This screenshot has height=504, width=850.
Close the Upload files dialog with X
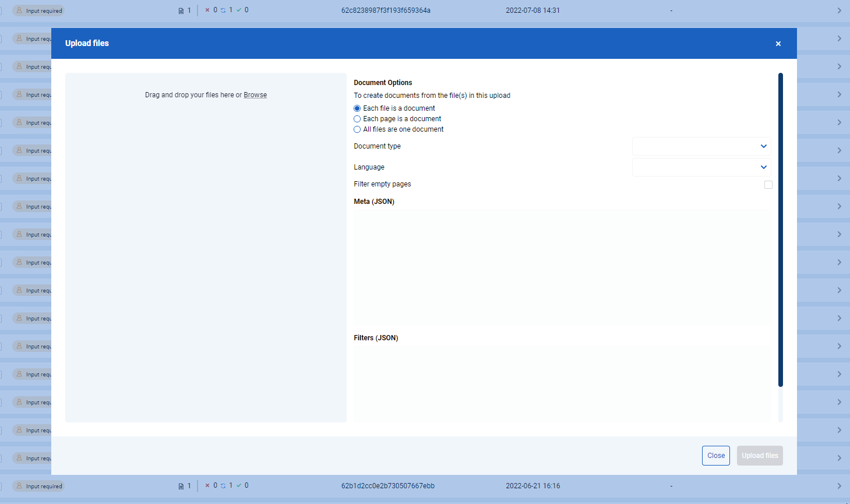(x=778, y=44)
